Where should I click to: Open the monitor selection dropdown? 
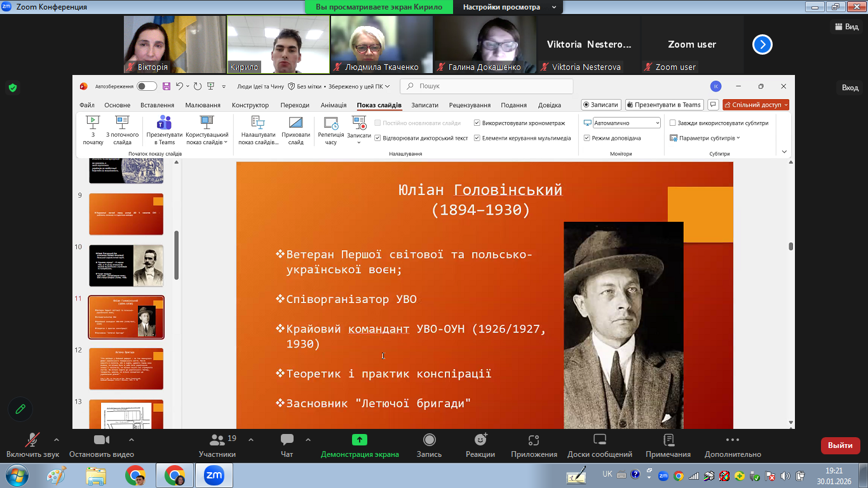627,123
